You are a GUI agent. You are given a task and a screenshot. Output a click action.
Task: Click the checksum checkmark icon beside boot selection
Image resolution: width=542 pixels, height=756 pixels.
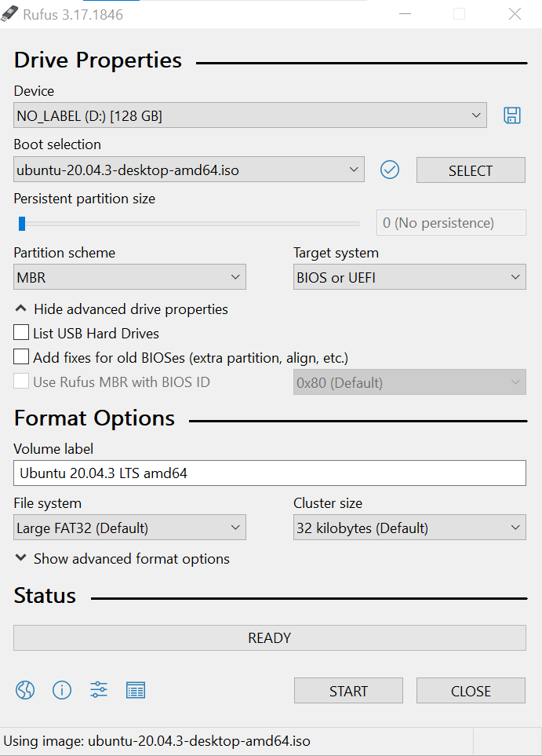tap(389, 170)
